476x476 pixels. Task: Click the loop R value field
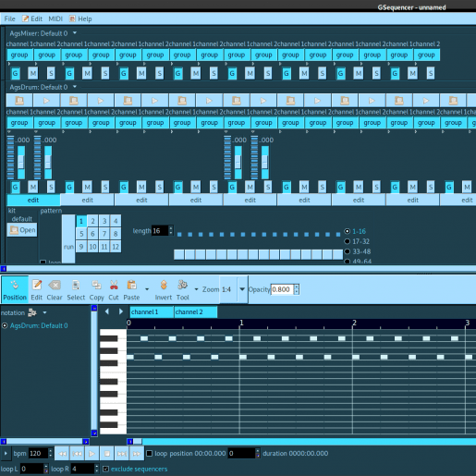82,469
